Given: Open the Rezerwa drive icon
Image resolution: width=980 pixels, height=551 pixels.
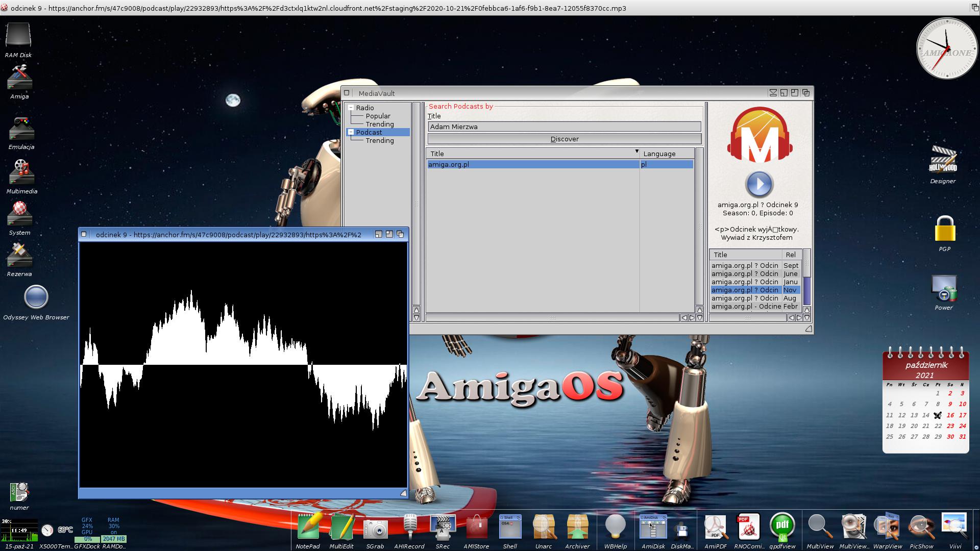Looking at the screenshot, I should click(x=19, y=255).
